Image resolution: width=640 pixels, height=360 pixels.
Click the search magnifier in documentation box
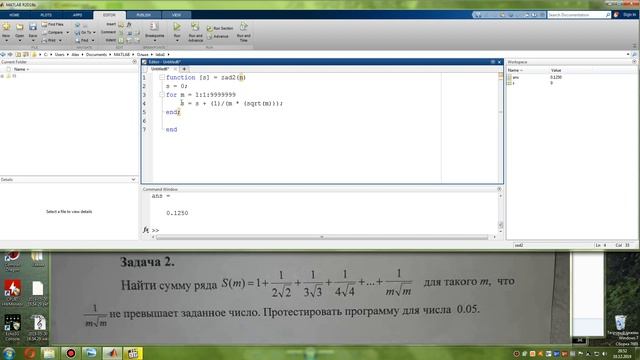coord(608,15)
